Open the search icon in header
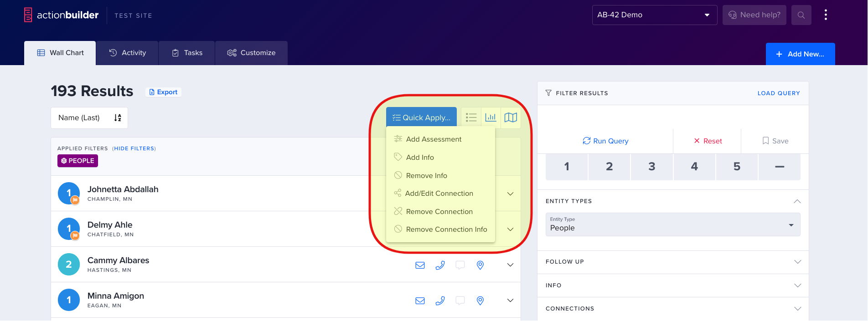 coord(801,15)
